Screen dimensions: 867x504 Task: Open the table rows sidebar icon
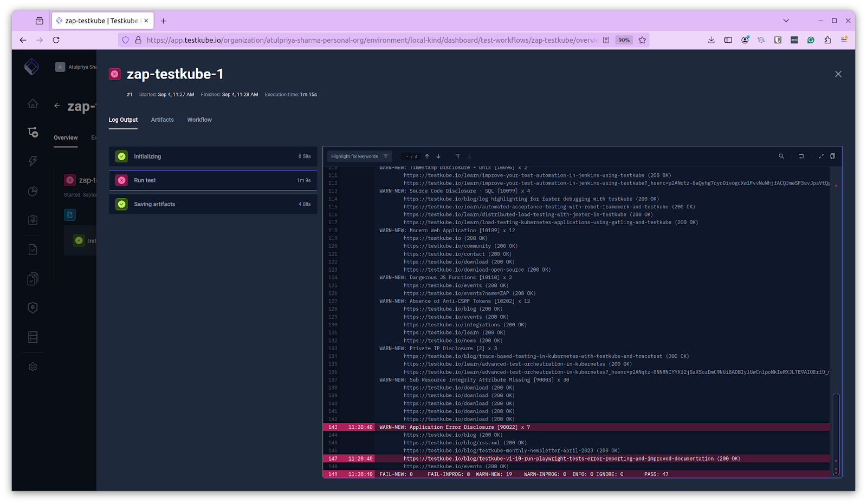tap(33, 337)
